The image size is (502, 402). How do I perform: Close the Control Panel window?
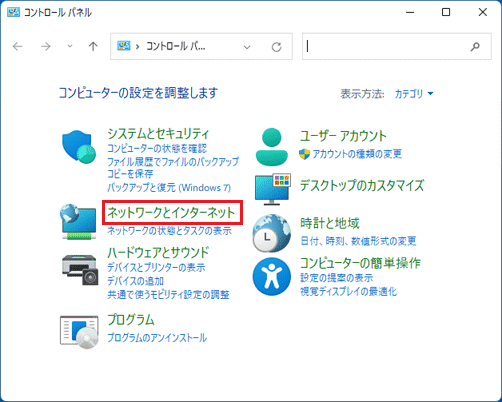click(x=483, y=12)
